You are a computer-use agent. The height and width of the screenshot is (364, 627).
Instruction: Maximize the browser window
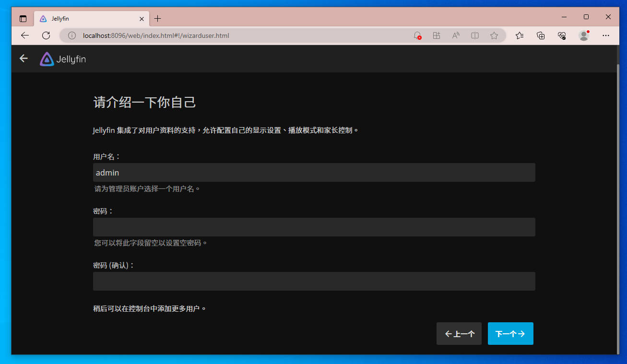(x=586, y=17)
